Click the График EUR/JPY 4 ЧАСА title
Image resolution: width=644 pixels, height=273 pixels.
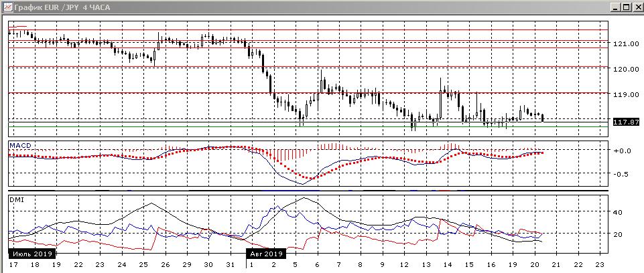62,7
